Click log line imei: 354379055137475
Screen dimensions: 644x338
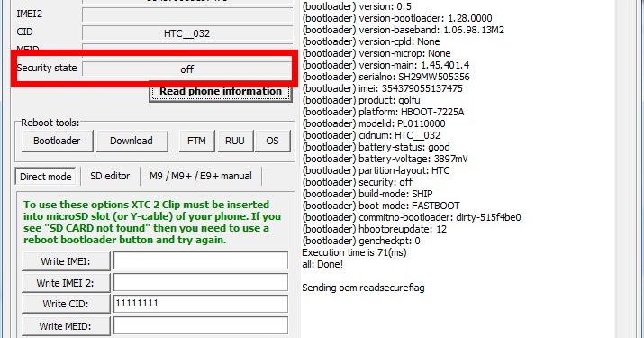click(383, 88)
